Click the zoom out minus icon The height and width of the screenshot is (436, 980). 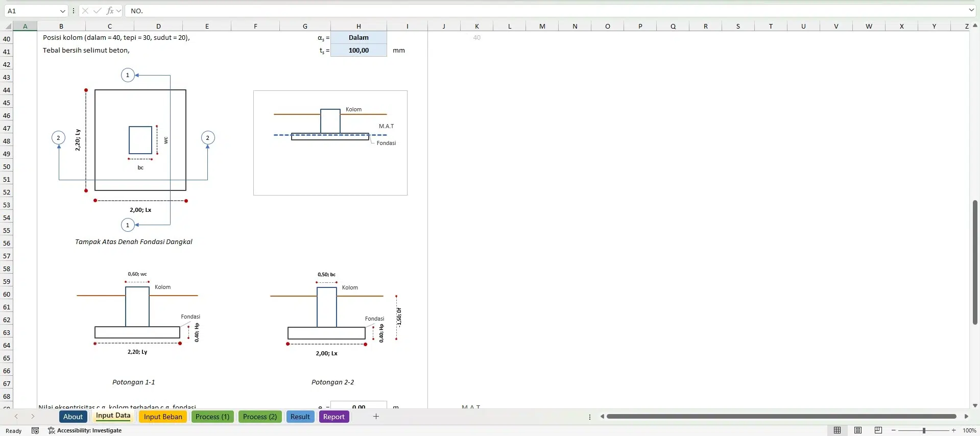pyautogui.click(x=894, y=430)
